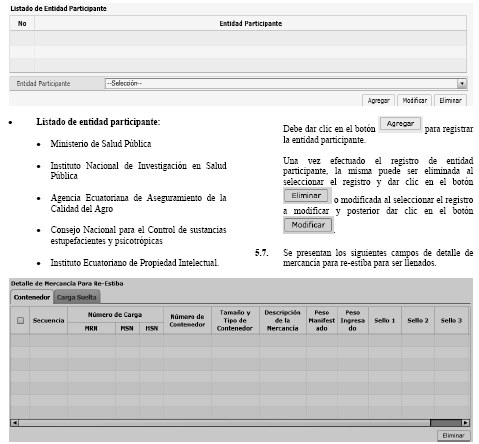479x444 pixels.
Task: Click the Número de Contenedor column header
Action: pyautogui.click(x=187, y=321)
